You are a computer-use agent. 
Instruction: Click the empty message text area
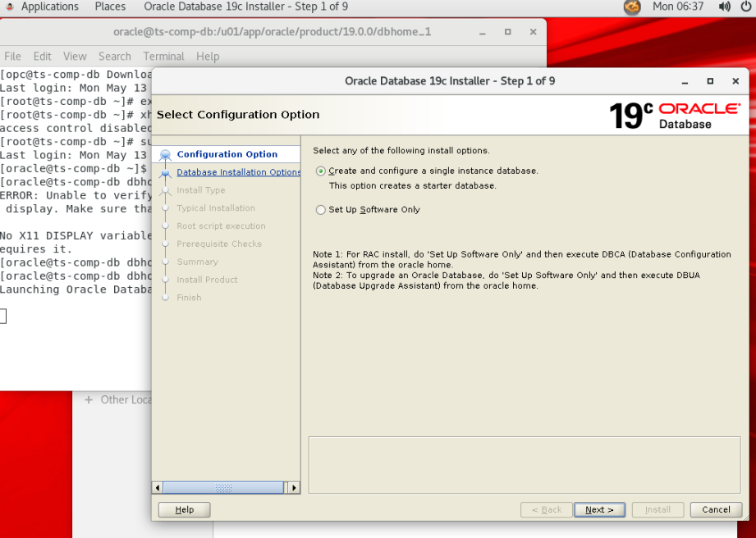point(524,465)
